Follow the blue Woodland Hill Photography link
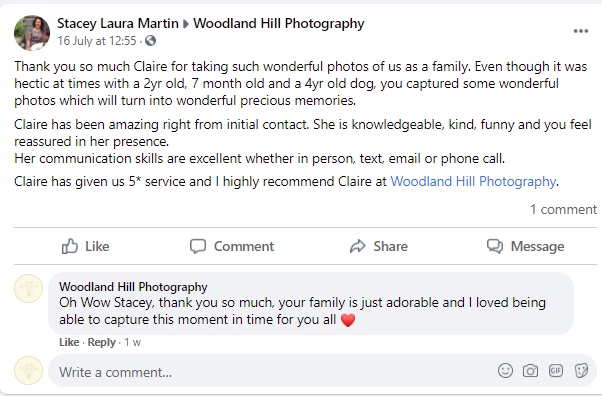The image size is (602, 396). pyautogui.click(x=473, y=181)
